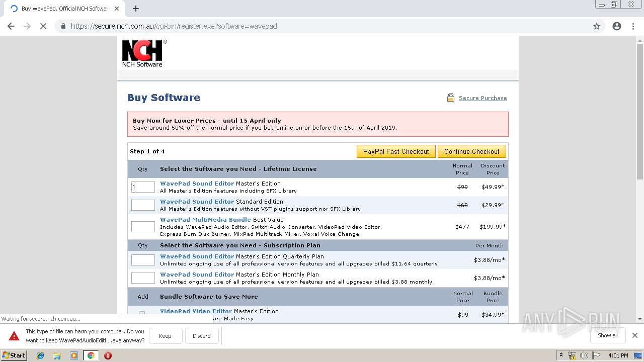
Task: Click quantity field for WavePad MultiMedia Bundle
Action: point(143,227)
